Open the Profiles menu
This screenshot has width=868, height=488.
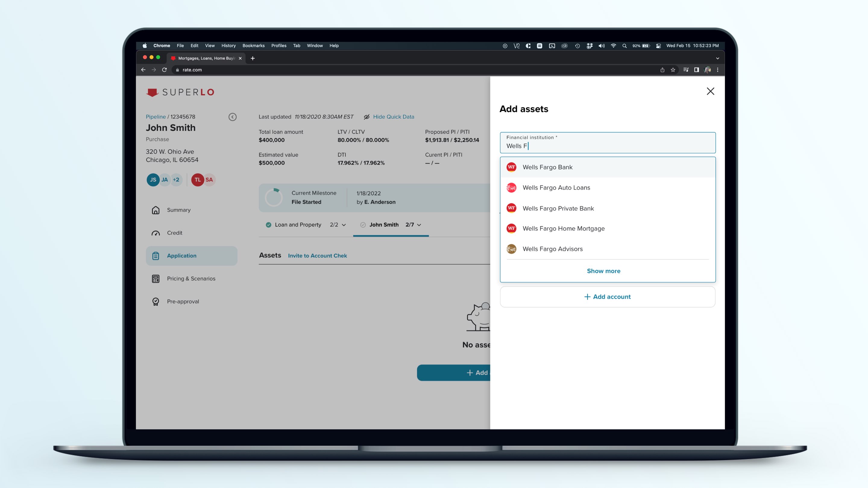pyautogui.click(x=279, y=45)
